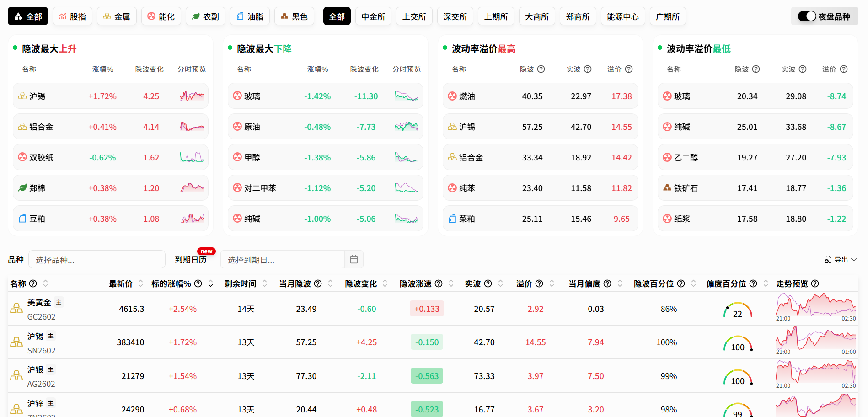Select the 全部 exchange filter
The width and height of the screenshot is (868, 417).
click(x=337, y=16)
